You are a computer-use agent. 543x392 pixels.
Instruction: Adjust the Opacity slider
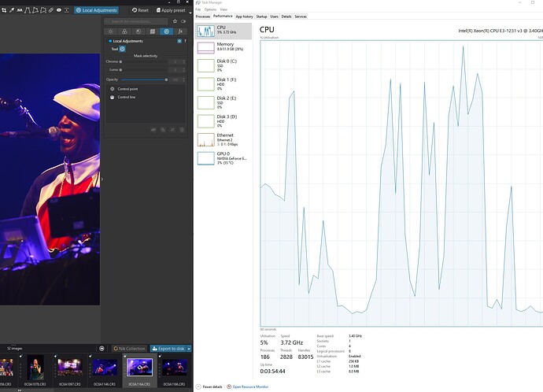pyautogui.click(x=144, y=80)
